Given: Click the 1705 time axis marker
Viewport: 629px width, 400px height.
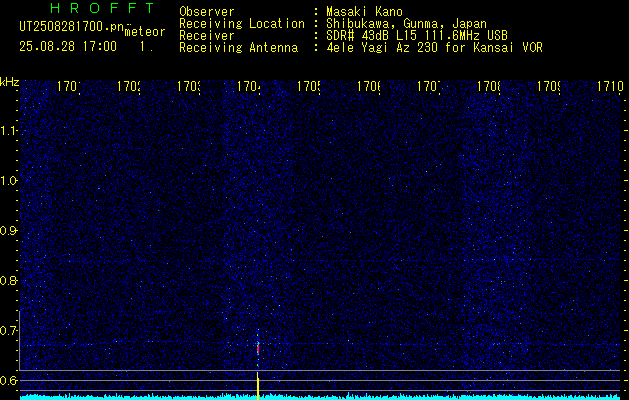Looking at the screenshot, I should tap(309, 86).
